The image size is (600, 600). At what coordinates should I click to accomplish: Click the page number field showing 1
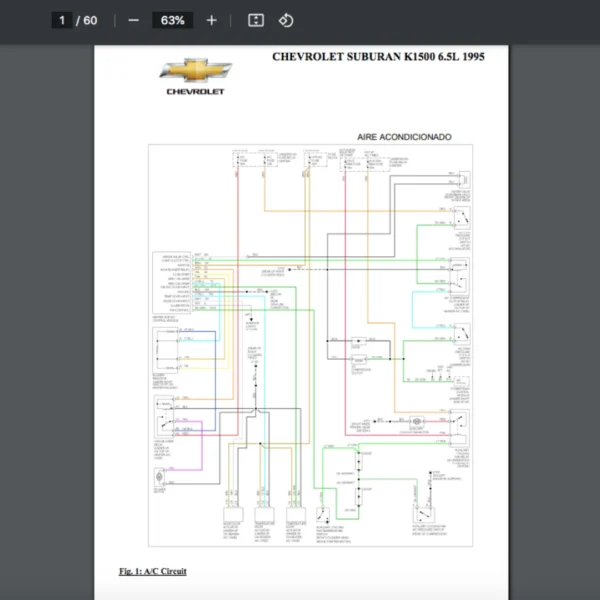62,20
